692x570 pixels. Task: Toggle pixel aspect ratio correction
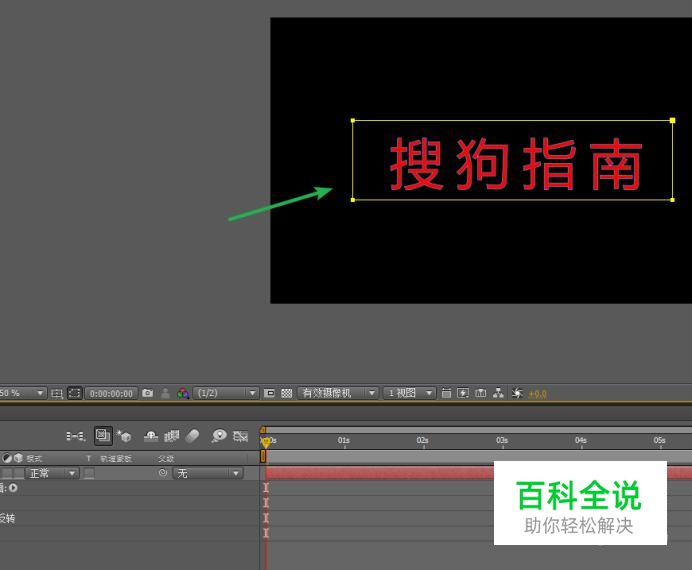(x=446, y=393)
